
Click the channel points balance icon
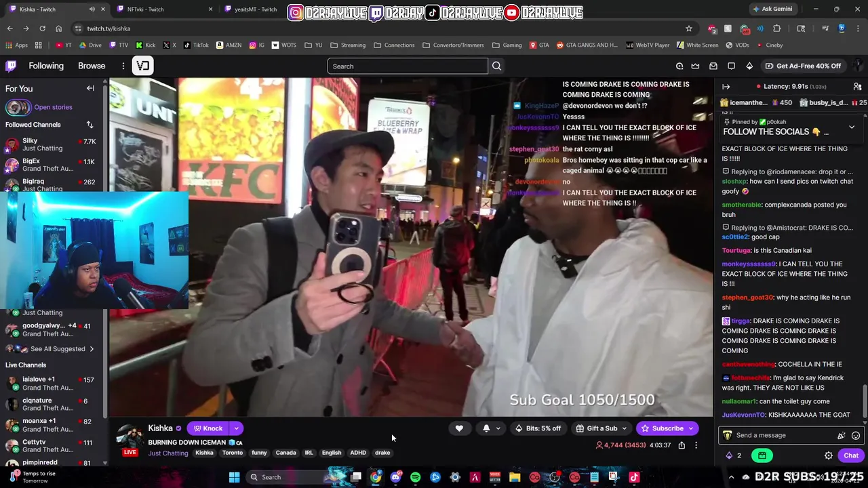pos(730,455)
